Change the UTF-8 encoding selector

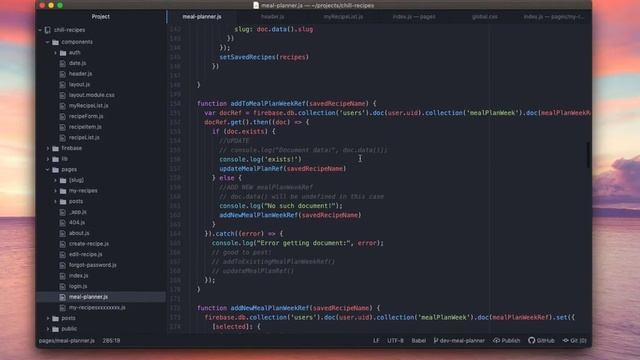point(395,340)
